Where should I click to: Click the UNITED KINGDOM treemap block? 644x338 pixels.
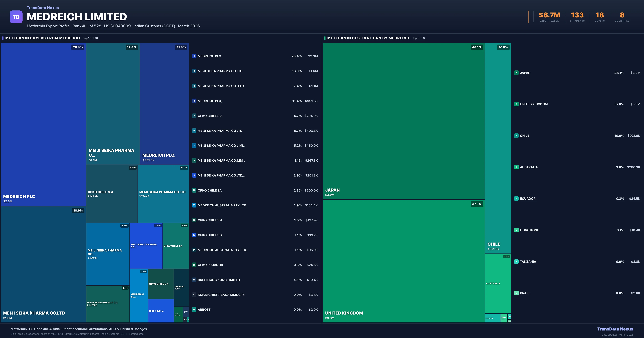click(x=403, y=261)
